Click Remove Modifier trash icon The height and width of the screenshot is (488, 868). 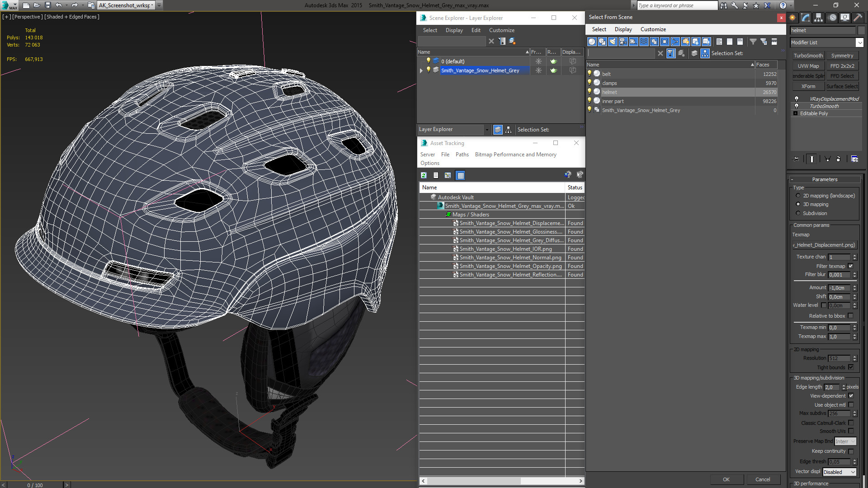coord(839,159)
